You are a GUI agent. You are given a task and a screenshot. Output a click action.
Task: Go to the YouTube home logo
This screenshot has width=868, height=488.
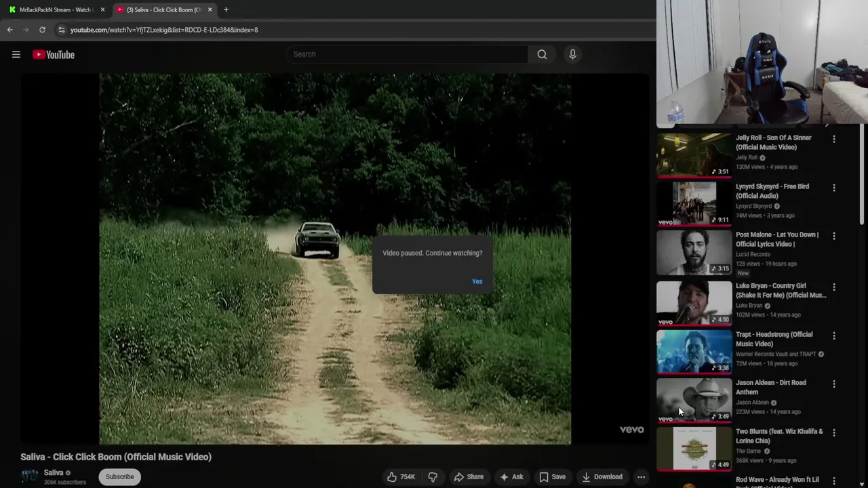tap(54, 54)
